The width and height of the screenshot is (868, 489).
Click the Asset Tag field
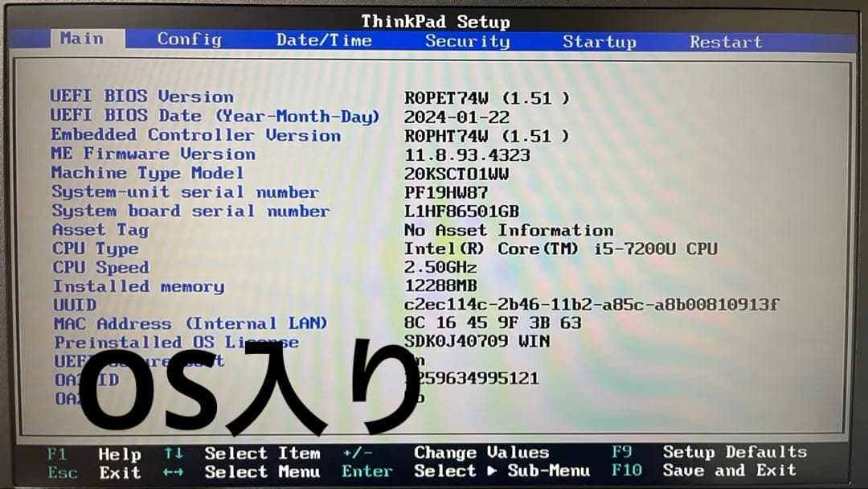point(99,230)
